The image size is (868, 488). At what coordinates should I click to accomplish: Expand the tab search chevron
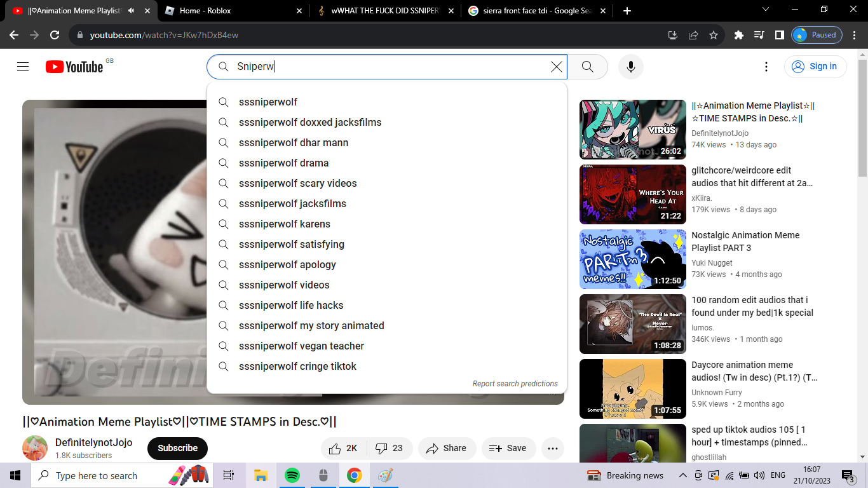pyautogui.click(x=765, y=10)
